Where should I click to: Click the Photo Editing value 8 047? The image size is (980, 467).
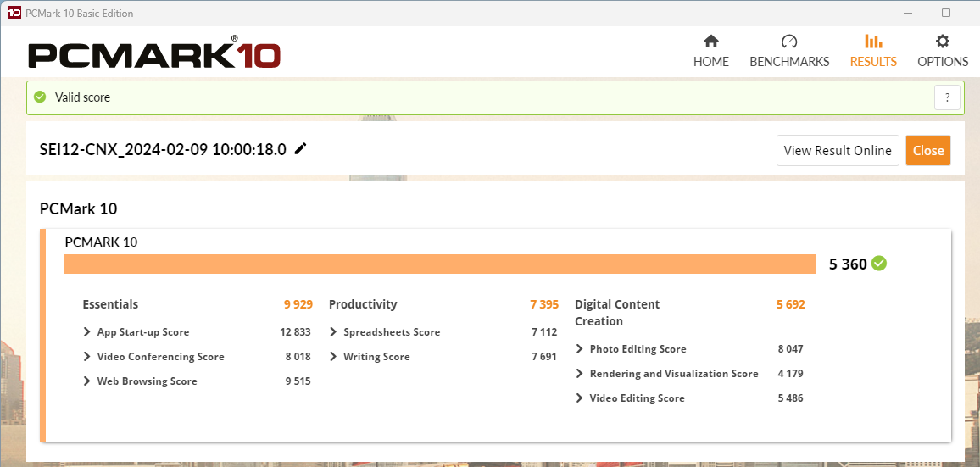(x=791, y=349)
